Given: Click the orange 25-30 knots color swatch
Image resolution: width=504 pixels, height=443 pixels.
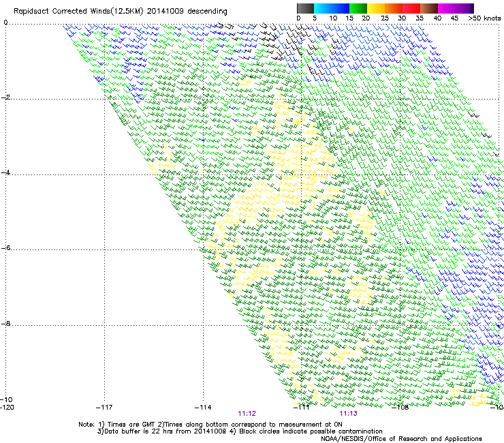Looking at the screenshot, I should (394, 8).
